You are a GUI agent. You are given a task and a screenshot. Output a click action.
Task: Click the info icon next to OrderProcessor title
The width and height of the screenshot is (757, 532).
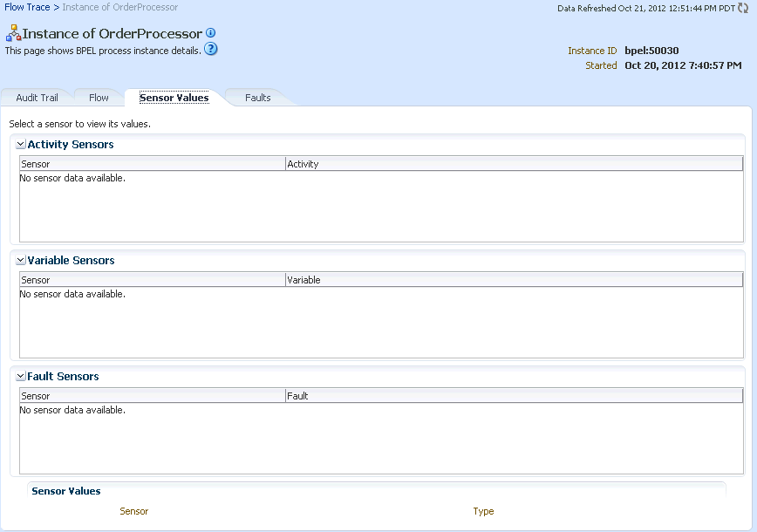click(210, 33)
